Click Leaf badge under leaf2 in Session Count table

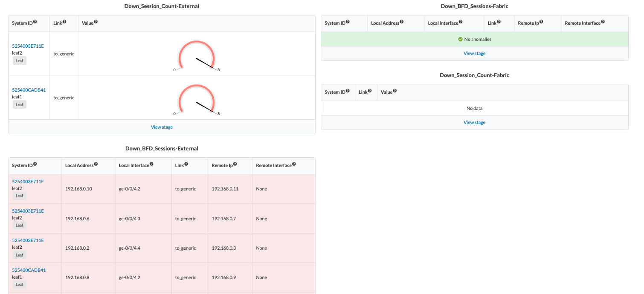point(19,61)
